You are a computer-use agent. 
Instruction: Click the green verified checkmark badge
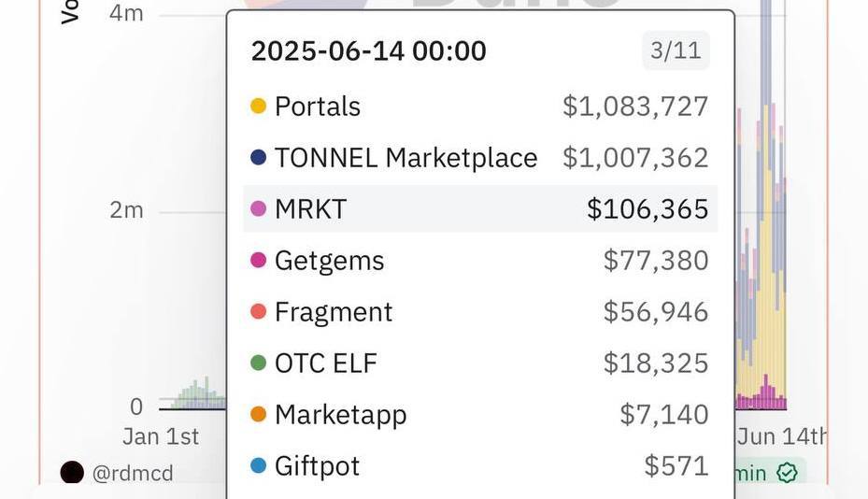[787, 473]
